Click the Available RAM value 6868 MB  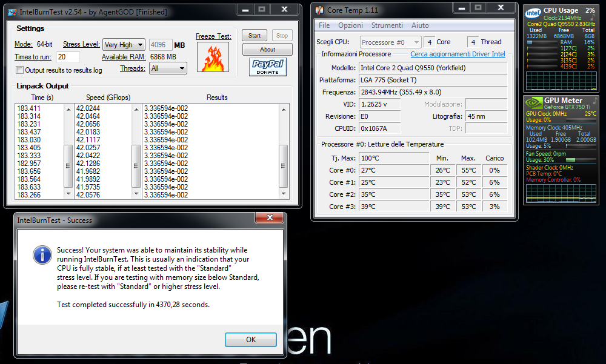[163, 57]
